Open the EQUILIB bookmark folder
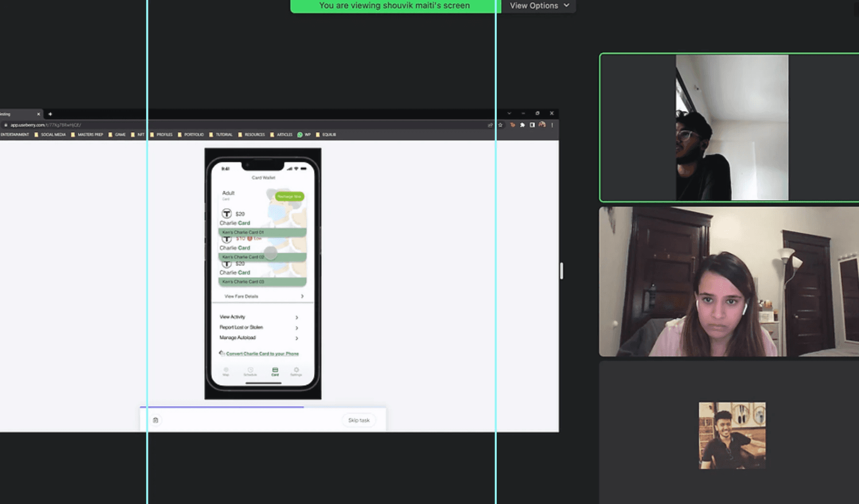 pyautogui.click(x=326, y=134)
